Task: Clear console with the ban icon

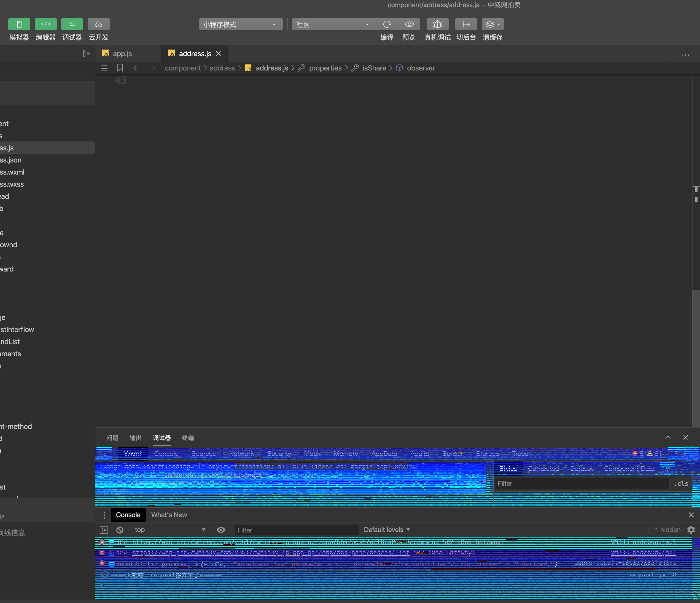Action: point(120,530)
